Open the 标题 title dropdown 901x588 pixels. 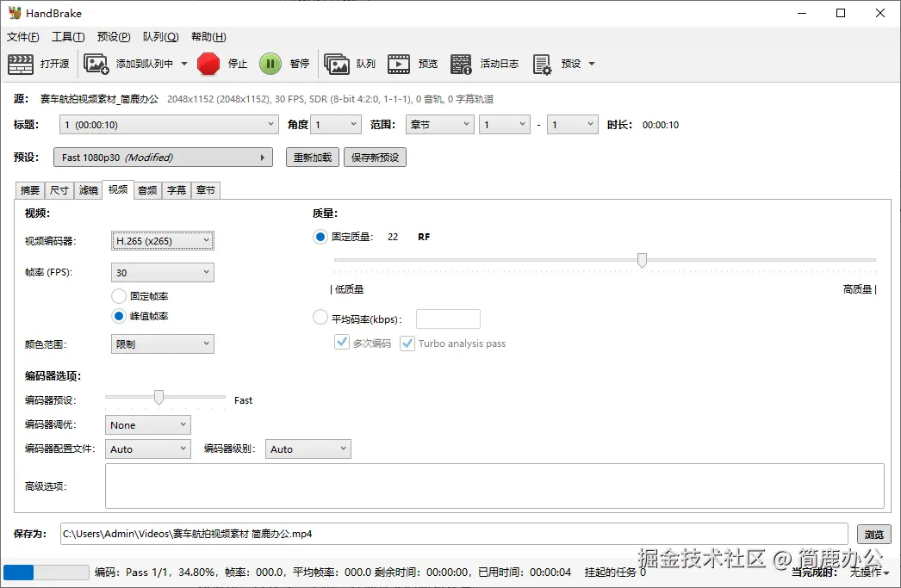(169, 125)
